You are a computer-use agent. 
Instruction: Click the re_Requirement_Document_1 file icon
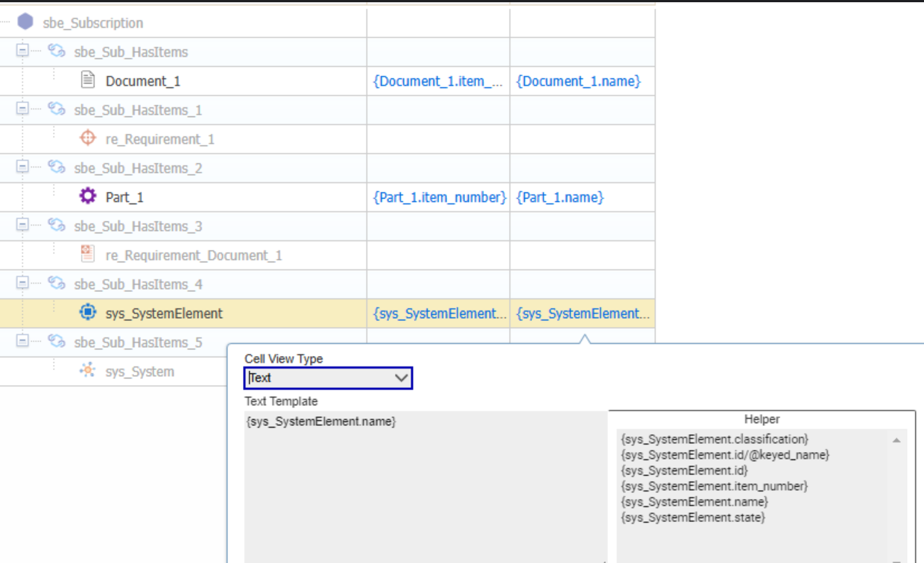(88, 255)
